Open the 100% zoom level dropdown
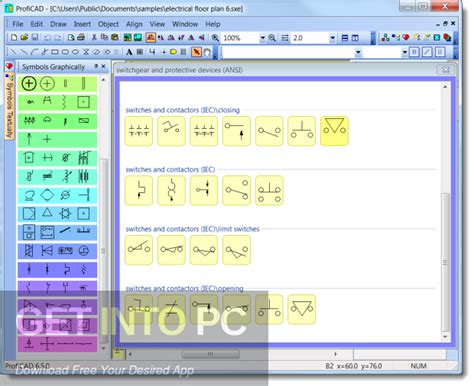The image size is (474, 386). [263, 38]
